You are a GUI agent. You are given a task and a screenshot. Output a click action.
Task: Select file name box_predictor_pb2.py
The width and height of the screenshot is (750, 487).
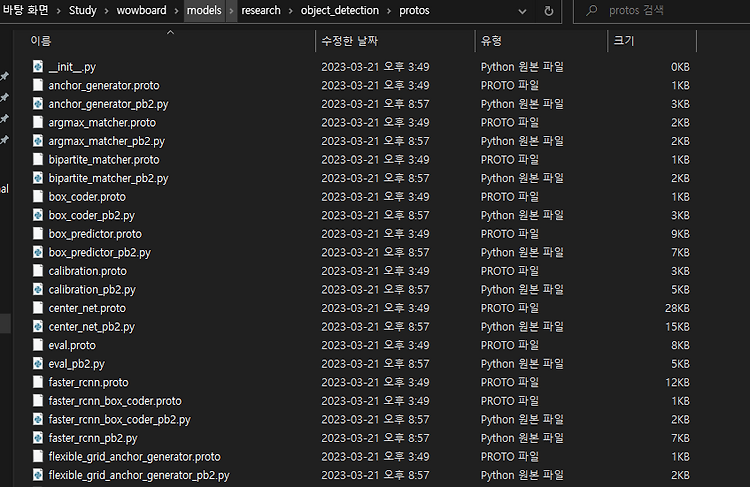[99, 252]
